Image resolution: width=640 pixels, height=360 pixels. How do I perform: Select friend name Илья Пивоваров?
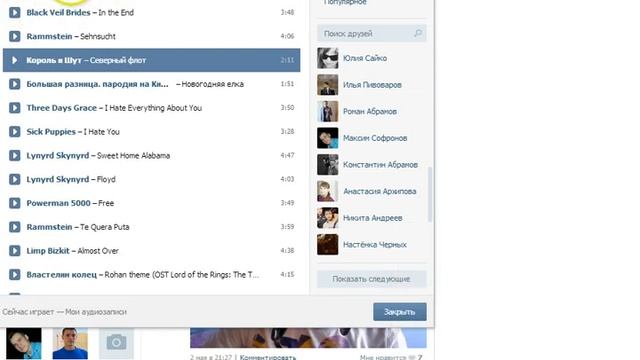(372, 85)
